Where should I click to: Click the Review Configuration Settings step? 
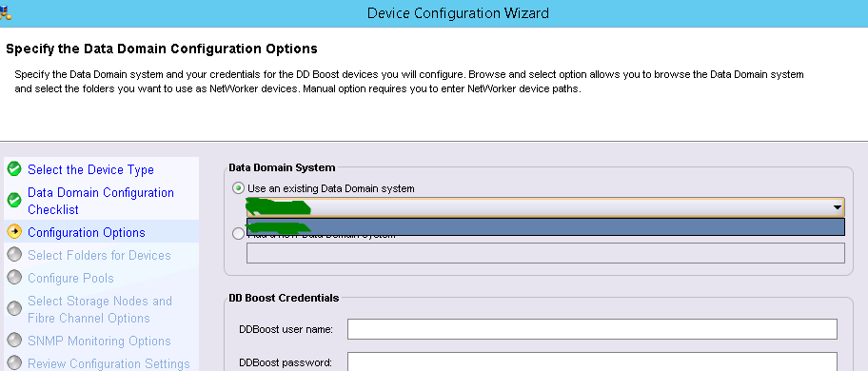click(x=108, y=363)
